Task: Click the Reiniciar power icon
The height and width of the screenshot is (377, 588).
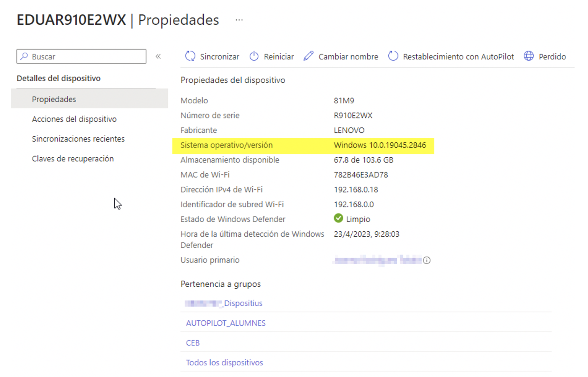Action: [254, 56]
